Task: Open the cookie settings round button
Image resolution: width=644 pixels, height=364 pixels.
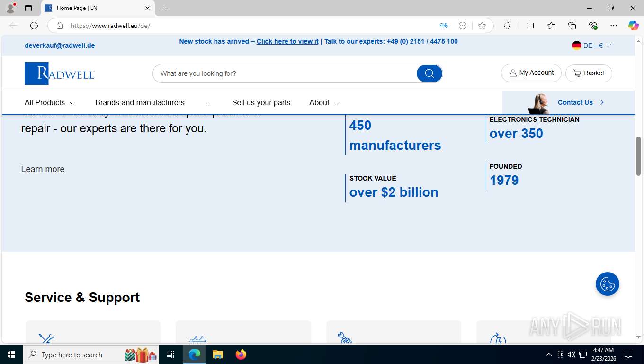Action: [x=608, y=284]
